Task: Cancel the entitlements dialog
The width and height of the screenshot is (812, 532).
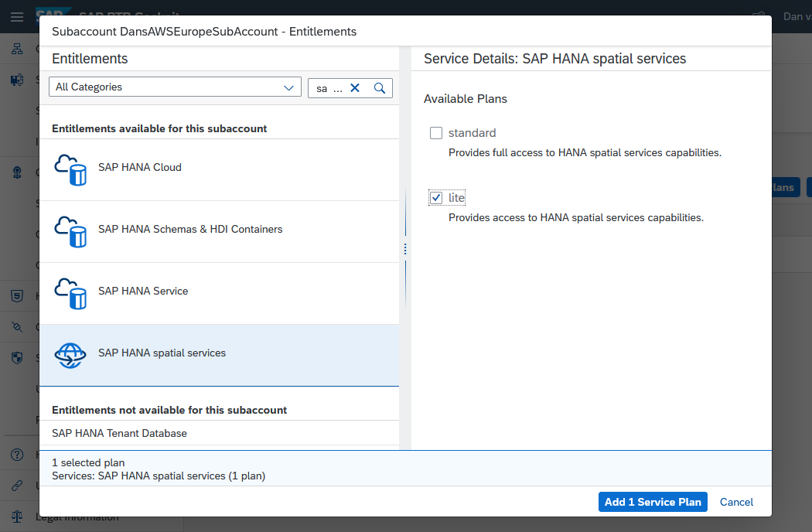Action: click(736, 502)
